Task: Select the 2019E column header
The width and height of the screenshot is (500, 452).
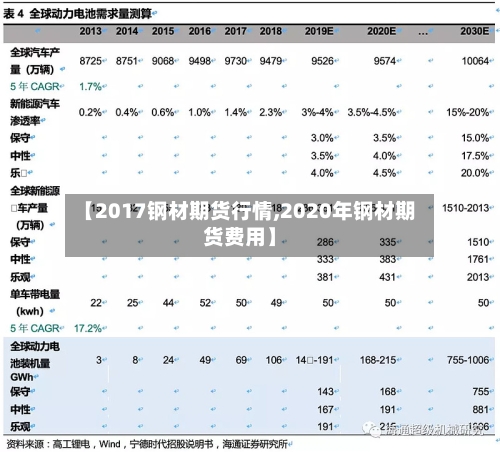Action: 319,31
